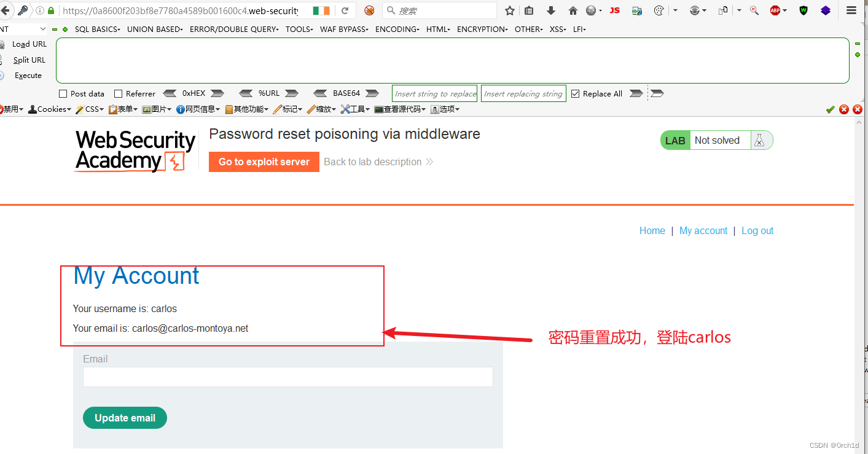Click the left arrow beside 0xHEX

[170, 93]
